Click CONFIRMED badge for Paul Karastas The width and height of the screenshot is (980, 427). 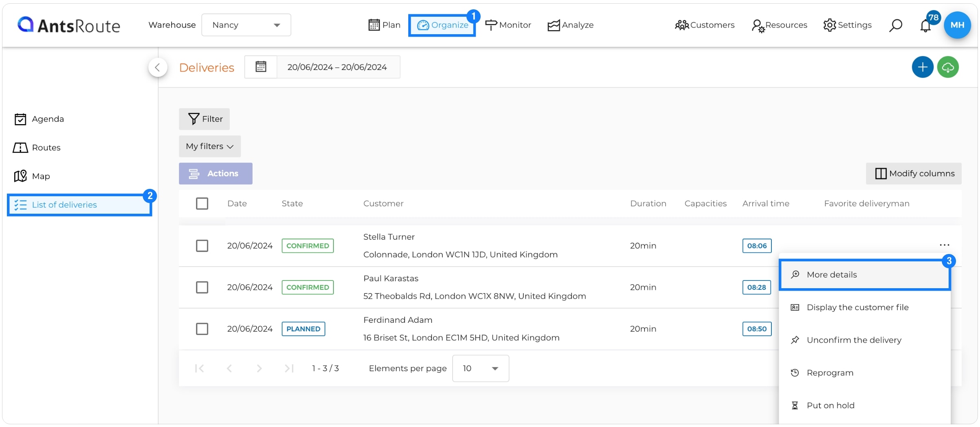(308, 287)
